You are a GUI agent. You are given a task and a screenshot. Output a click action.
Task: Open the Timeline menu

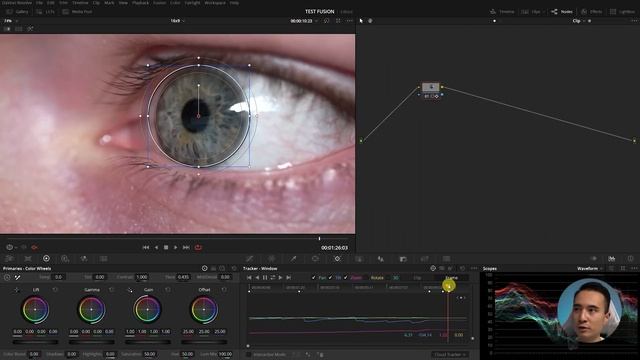pyautogui.click(x=80, y=3)
